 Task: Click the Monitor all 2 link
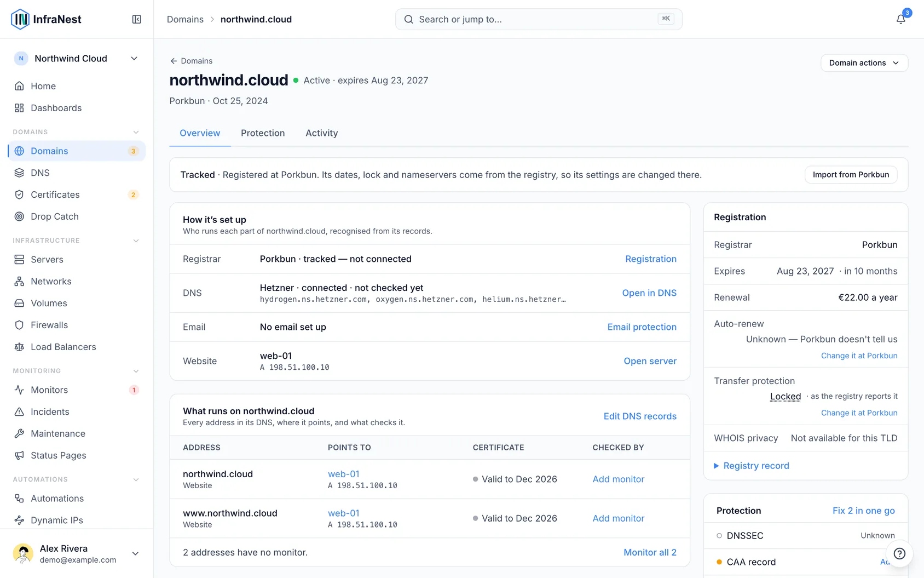click(x=650, y=552)
